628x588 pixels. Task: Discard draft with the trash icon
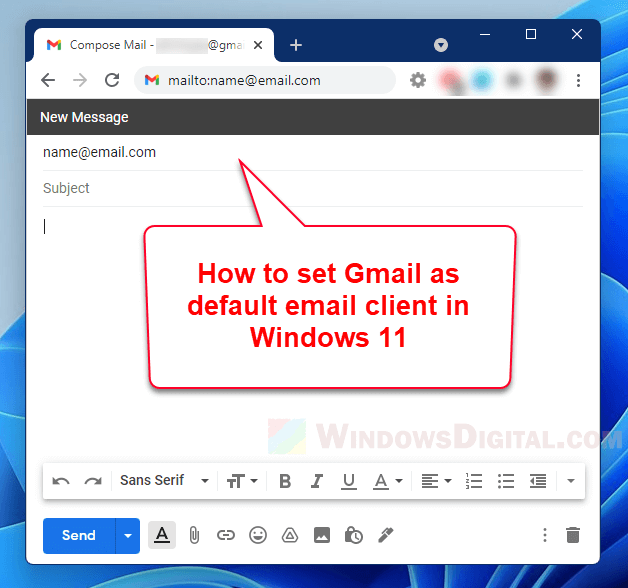click(573, 535)
